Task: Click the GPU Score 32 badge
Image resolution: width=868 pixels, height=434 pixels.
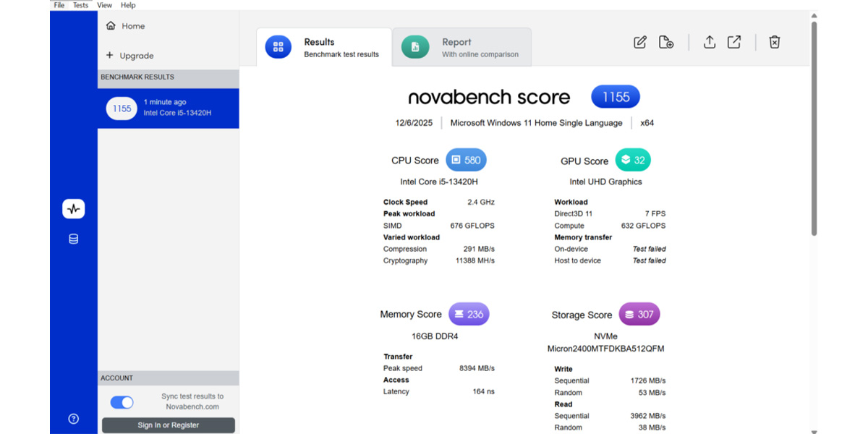Action: [x=634, y=161]
